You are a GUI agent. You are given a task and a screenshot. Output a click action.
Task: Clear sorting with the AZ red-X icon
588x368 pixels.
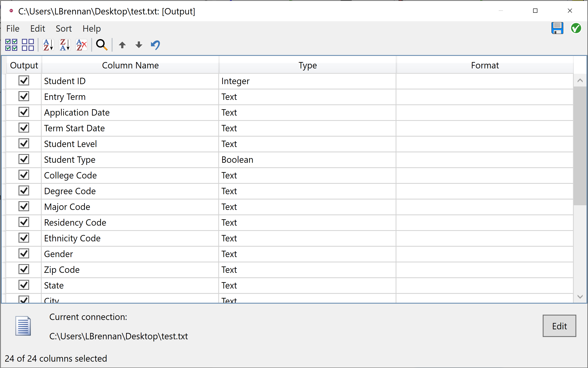coord(81,45)
